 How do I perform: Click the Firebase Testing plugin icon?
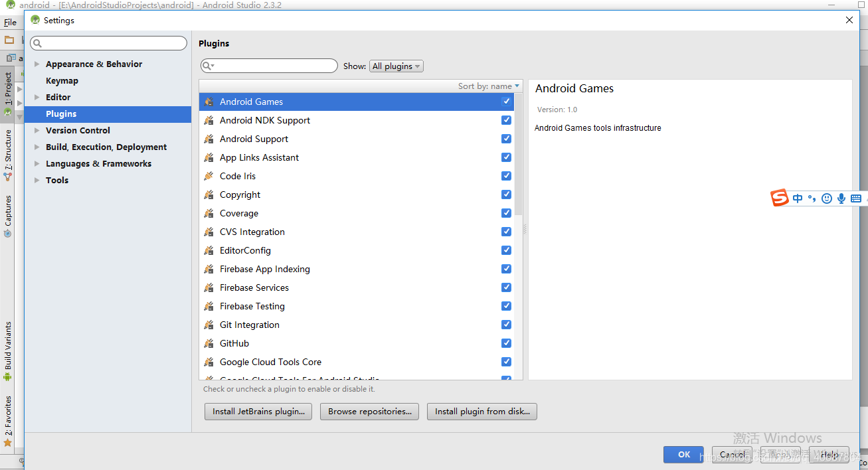[x=209, y=306]
